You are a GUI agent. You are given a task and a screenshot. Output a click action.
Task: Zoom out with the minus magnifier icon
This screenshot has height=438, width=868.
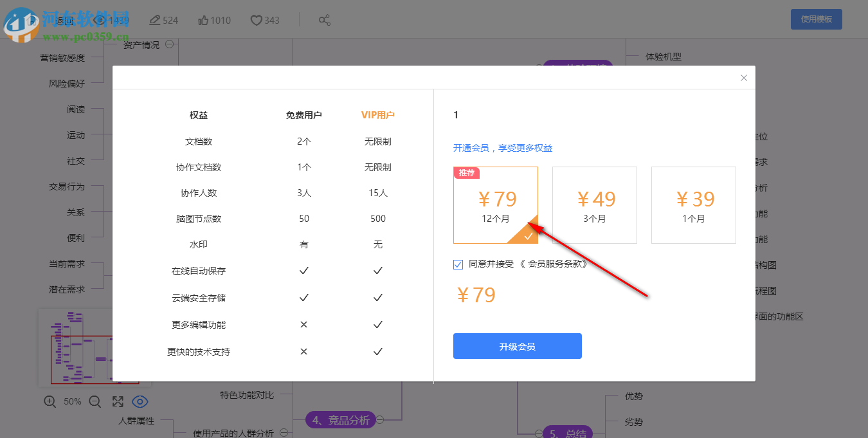95,401
